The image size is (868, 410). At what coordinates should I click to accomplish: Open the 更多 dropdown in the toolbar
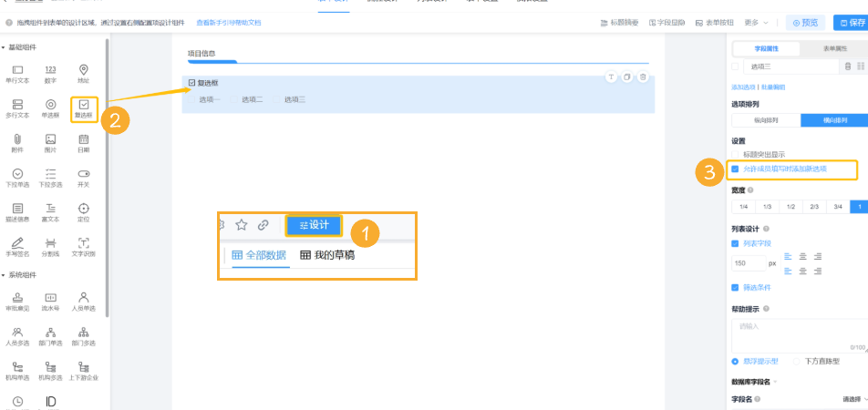[756, 23]
